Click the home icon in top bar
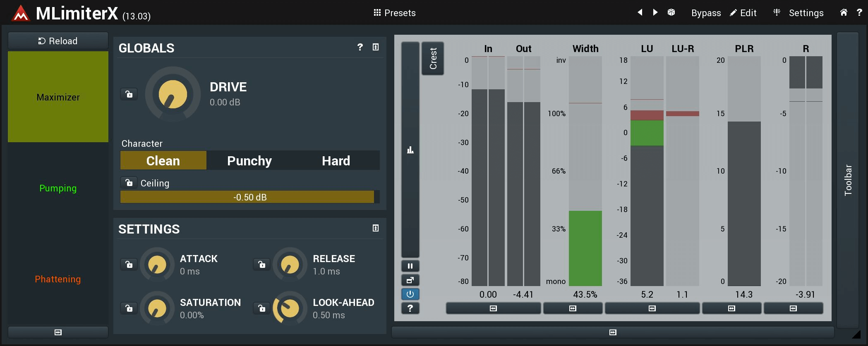The image size is (868, 346). click(x=844, y=12)
